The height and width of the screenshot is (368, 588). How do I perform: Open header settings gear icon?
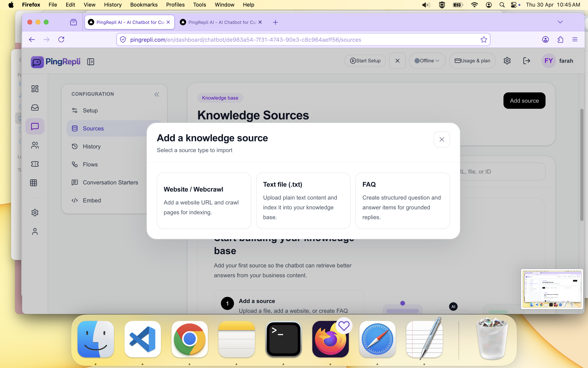[507, 61]
